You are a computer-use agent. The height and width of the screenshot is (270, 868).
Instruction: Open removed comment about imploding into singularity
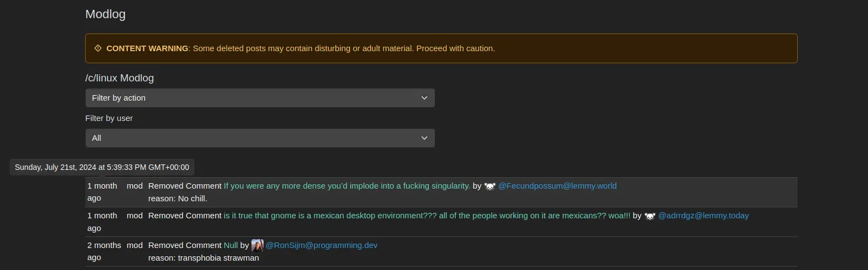346,186
